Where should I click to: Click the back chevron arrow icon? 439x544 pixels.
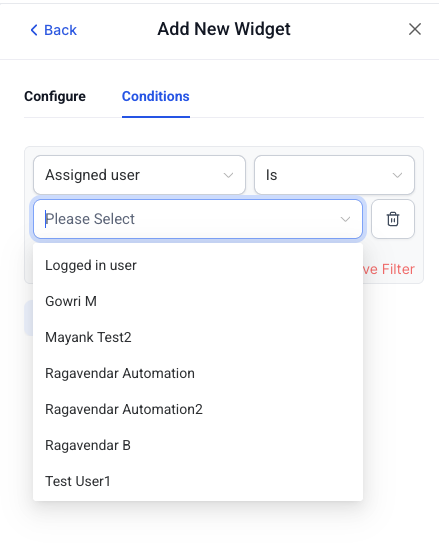(x=34, y=30)
